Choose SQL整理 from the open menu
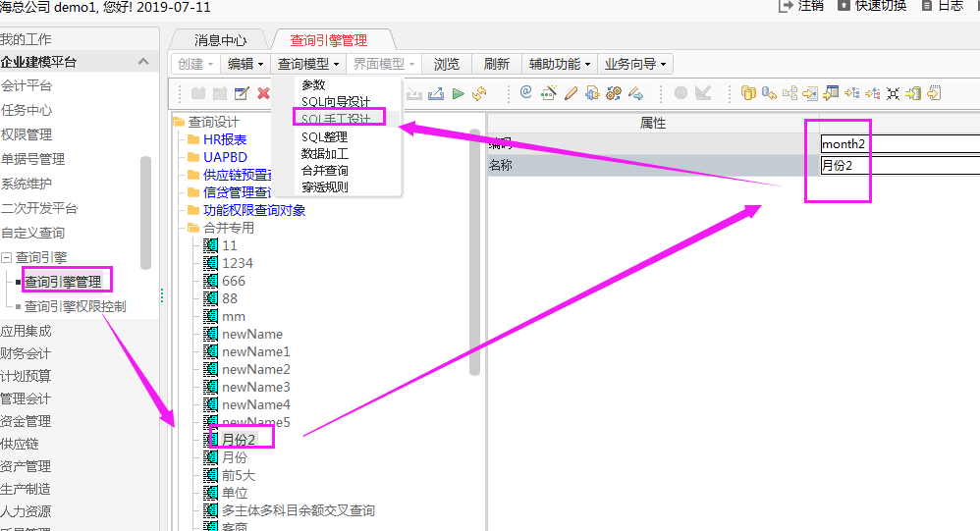The width and height of the screenshot is (980, 531). point(324,137)
